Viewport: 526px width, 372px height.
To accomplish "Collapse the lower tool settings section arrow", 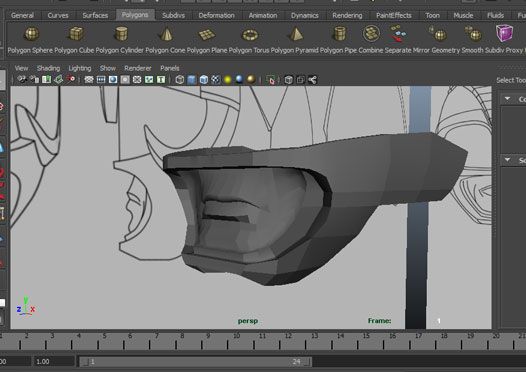I will click(x=508, y=160).
